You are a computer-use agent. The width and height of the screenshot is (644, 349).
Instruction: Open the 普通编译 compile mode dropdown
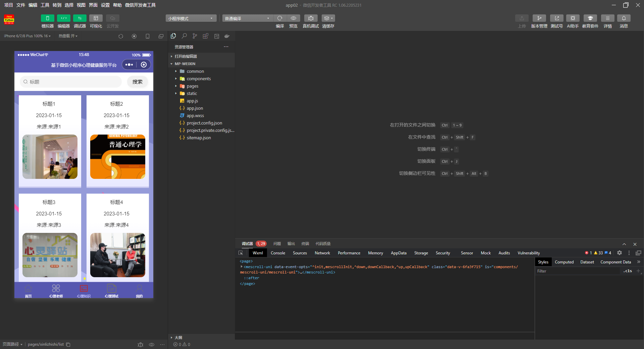click(x=248, y=18)
